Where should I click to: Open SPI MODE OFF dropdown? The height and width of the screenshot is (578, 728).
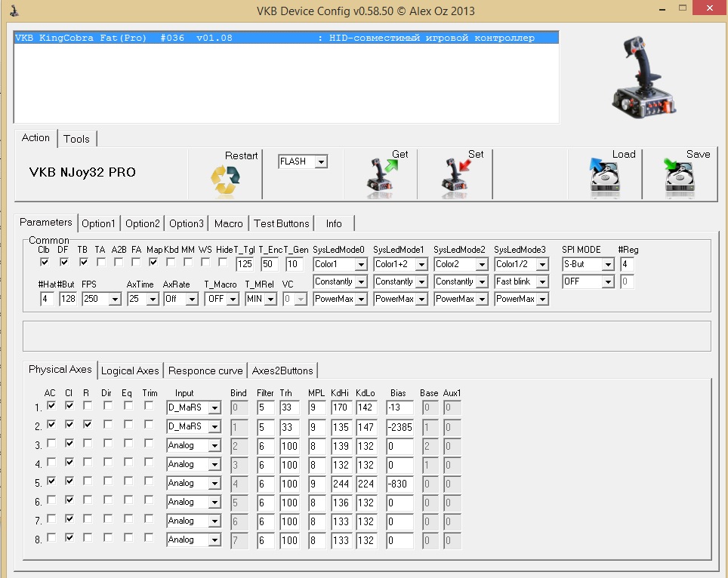pos(608,281)
